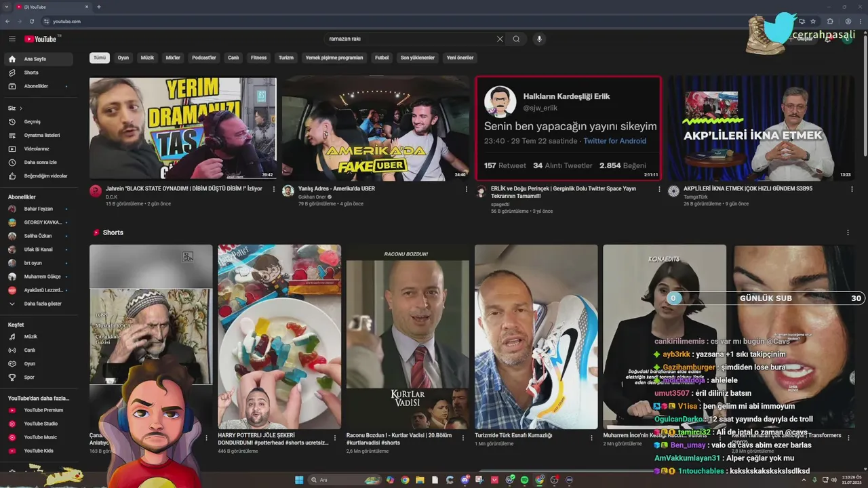Open Oyun under Keşfet

(40, 364)
